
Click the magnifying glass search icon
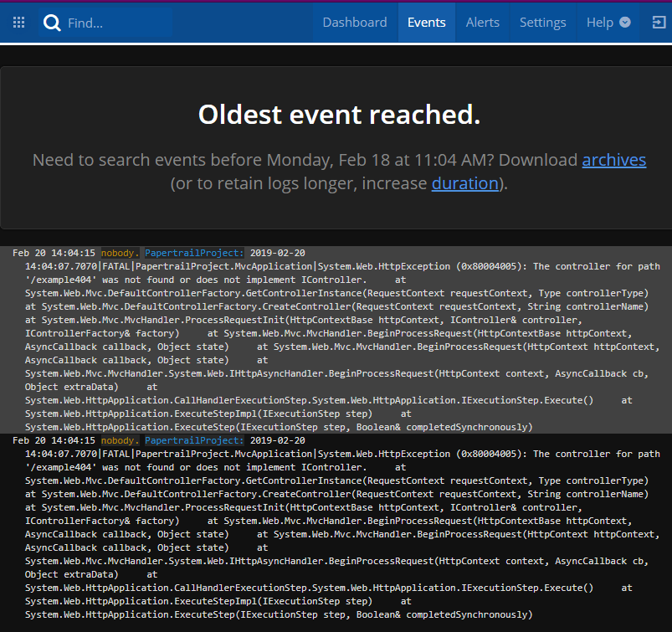pyautogui.click(x=52, y=23)
